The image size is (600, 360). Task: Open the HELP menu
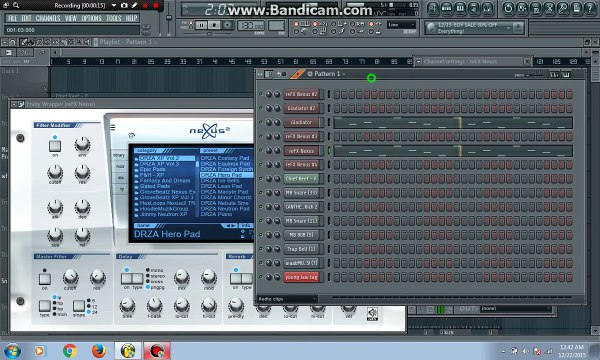click(x=131, y=18)
